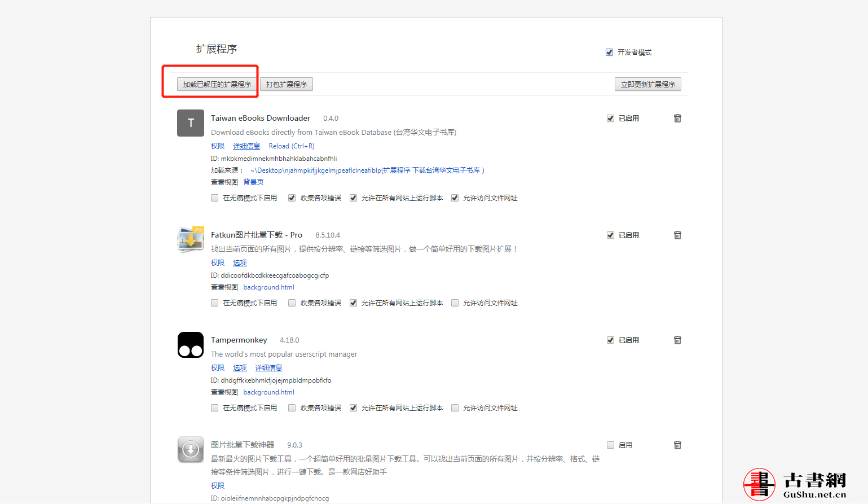Click the 图片批量下载神器 download icon
This screenshot has width=868, height=504.
(x=191, y=450)
